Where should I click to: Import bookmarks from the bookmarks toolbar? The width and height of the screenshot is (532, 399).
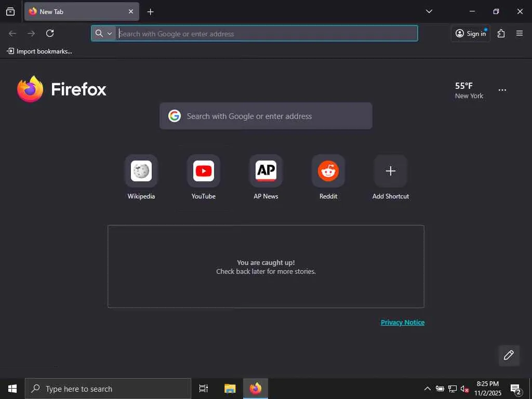click(39, 51)
